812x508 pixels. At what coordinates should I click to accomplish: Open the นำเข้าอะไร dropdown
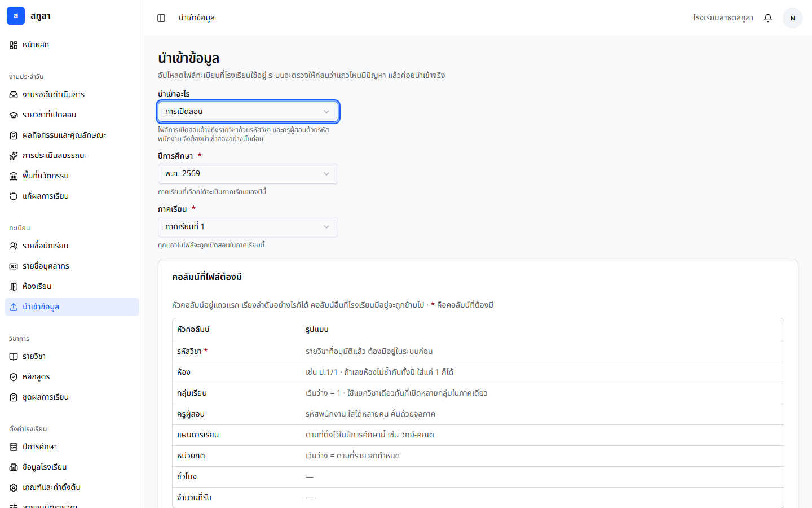click(x=248, y=112)
